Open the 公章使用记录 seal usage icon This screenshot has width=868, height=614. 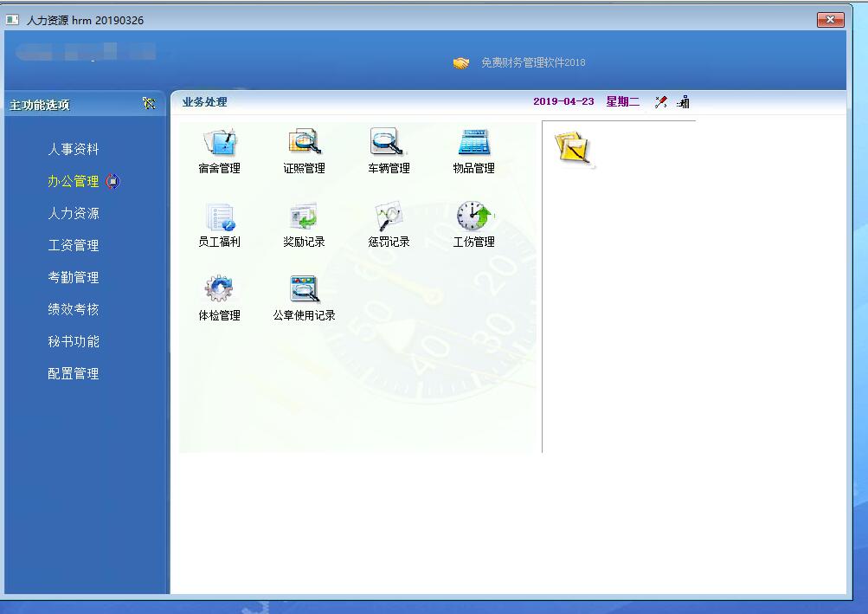pos(304,289)
